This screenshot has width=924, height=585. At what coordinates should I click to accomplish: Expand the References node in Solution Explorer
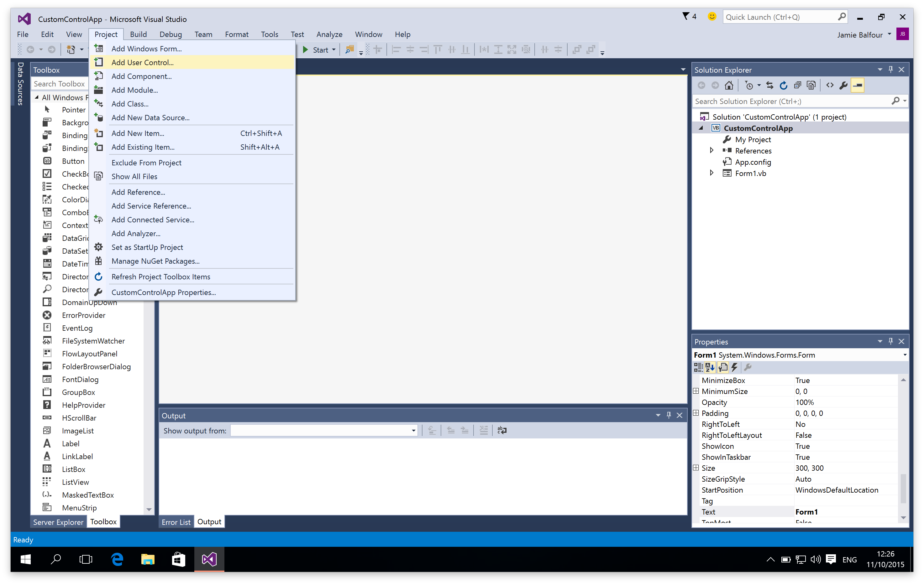(x=711, y=150)
